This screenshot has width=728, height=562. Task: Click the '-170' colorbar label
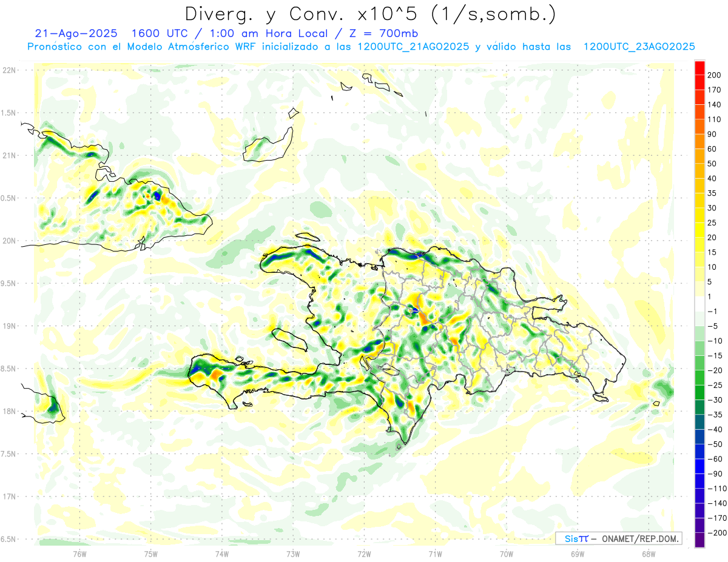716,518
